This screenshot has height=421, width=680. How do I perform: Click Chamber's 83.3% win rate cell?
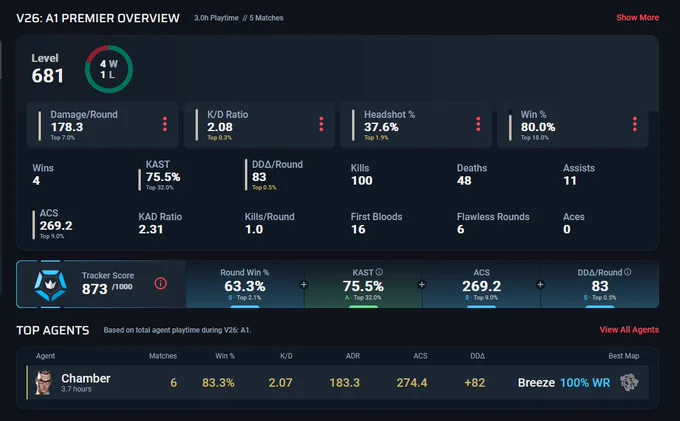coord(218,383)
